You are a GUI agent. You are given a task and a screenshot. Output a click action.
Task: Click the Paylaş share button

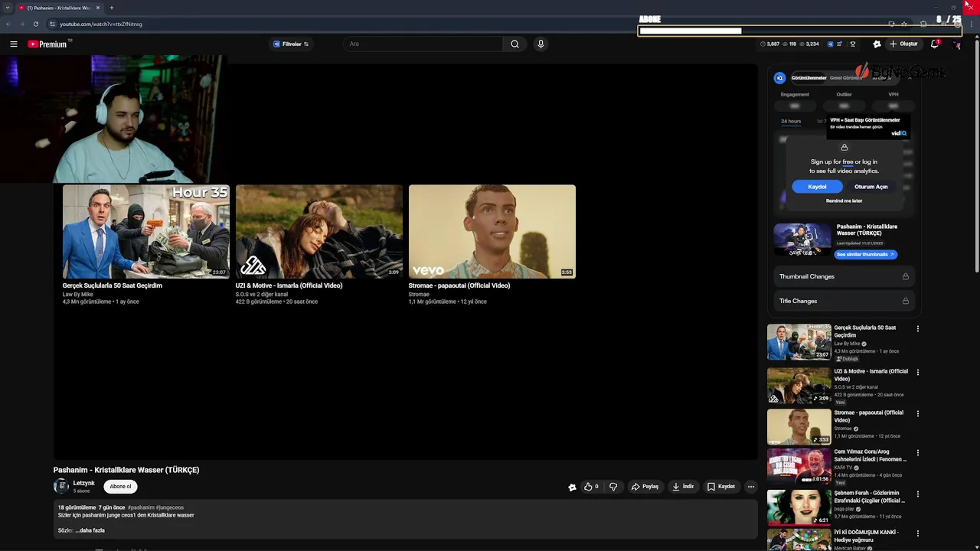coord(645,487)
